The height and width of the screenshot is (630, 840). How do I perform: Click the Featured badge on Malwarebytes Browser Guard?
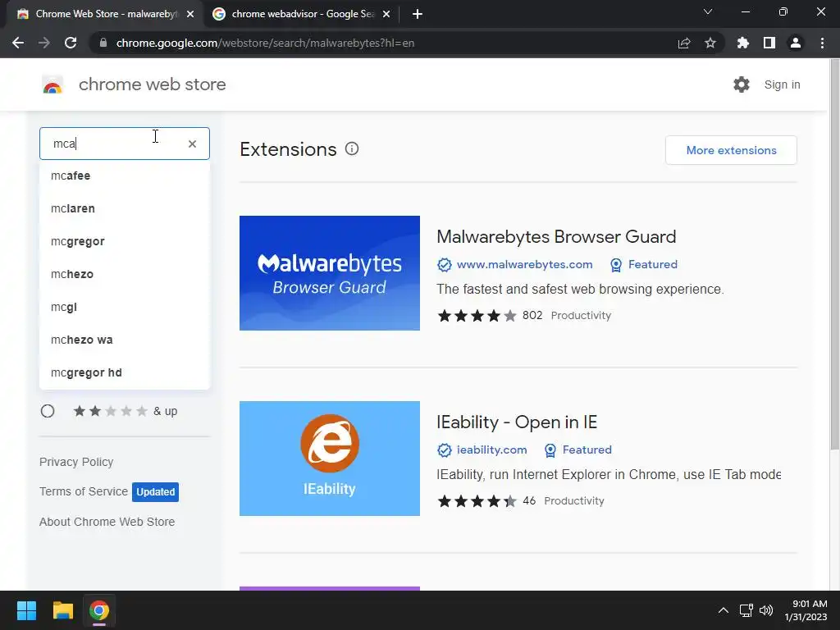tap(644, 264)
